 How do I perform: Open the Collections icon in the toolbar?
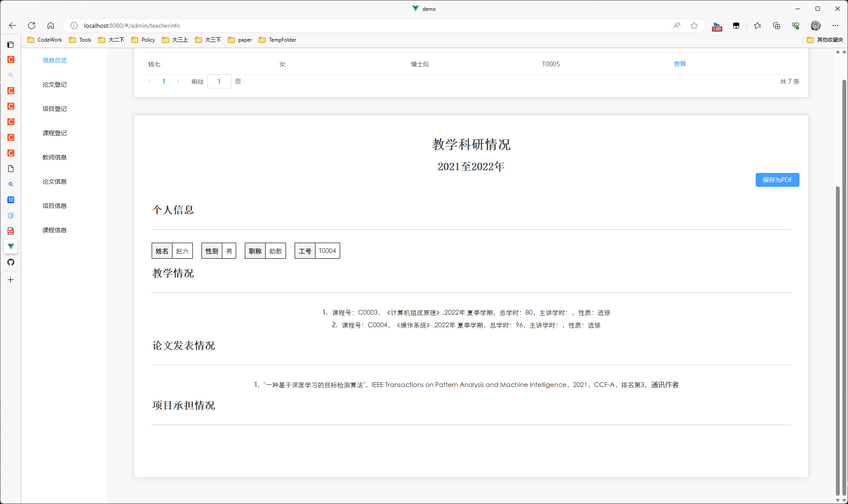[x=776, y=26]
